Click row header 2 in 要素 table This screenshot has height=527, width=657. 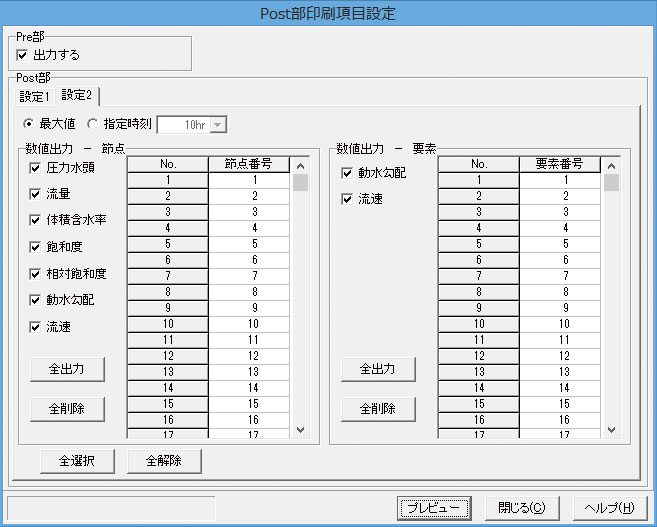coord(479,196)
